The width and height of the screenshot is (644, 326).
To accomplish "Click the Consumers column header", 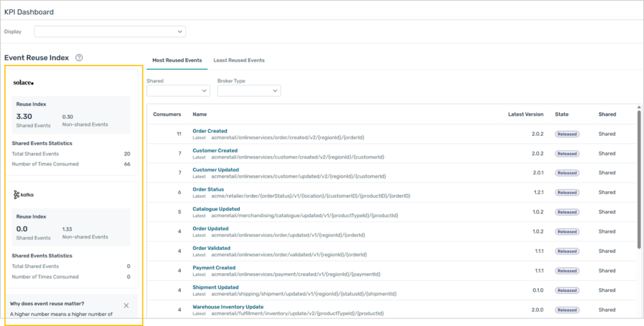I will coord(167,115).
